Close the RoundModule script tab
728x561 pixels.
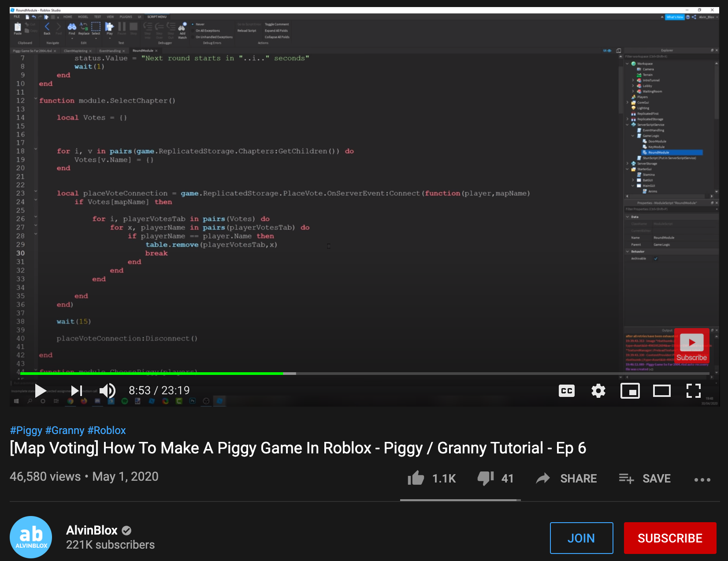(156, 51)
